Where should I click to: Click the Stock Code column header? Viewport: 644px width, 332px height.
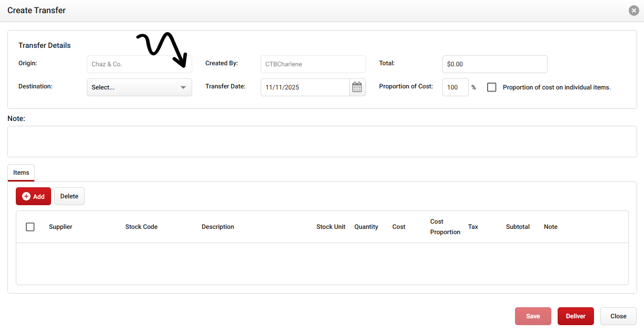click(x=141, y=227)
